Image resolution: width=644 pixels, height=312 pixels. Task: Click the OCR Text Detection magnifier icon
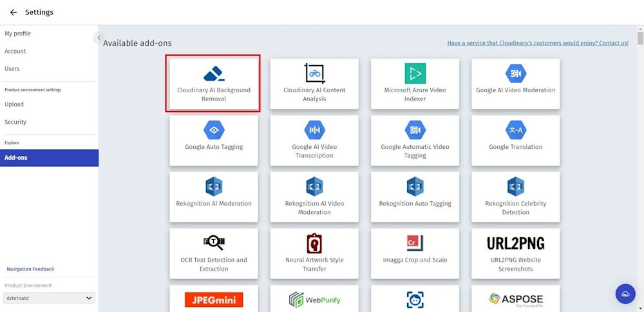coord(214,243)
